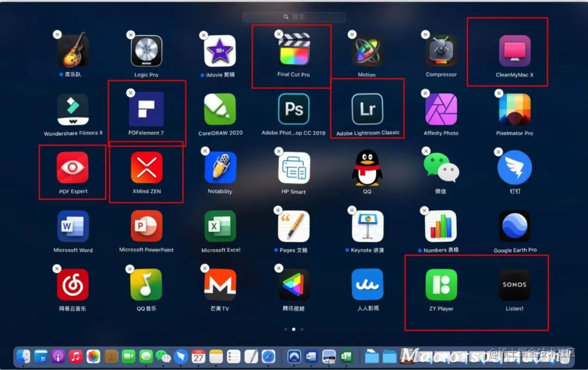Image resolution: width=588 pixels, height=370 pixels.
Task: Open Calendar showing 27 in Dock
Action: coord(198,356)
